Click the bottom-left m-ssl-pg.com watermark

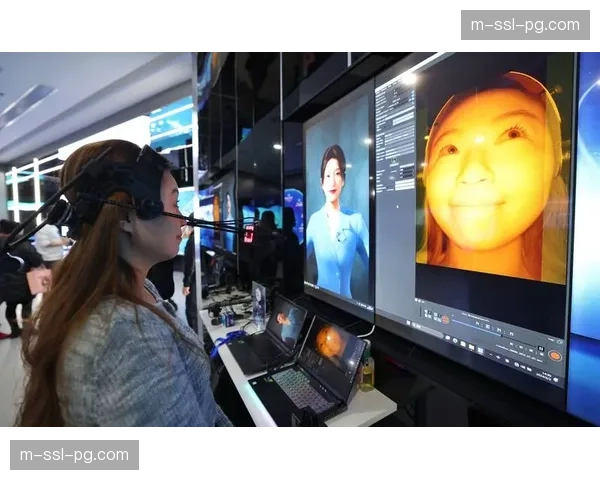tap(76, 456)
